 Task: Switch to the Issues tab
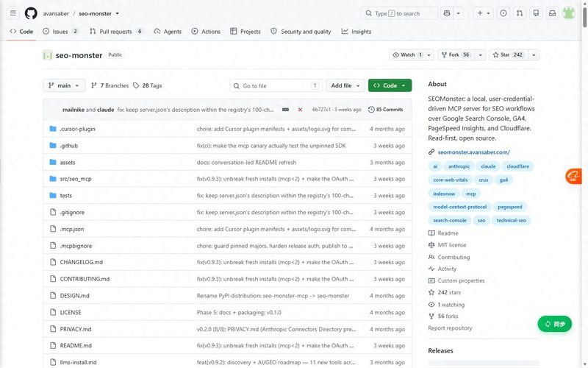pos(60,32)
